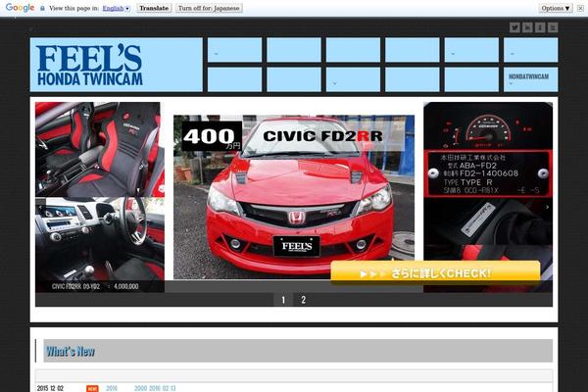
Task: Open the English language dropdown
Action: [x=117, y=8]
